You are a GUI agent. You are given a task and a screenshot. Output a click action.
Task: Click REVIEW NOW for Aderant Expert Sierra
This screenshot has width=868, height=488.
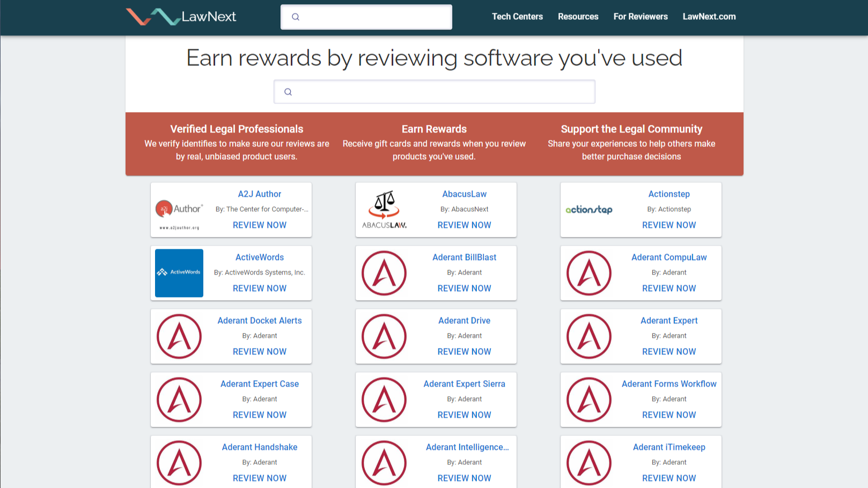click(x=465, y=415)
